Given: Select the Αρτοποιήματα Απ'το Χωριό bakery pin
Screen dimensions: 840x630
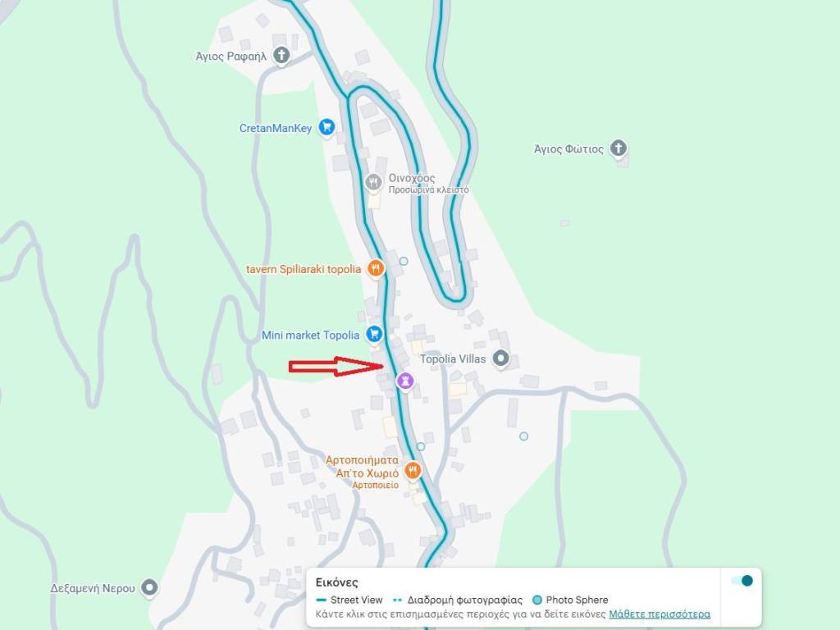Looking at the screenshot, I should pos(412,472).
